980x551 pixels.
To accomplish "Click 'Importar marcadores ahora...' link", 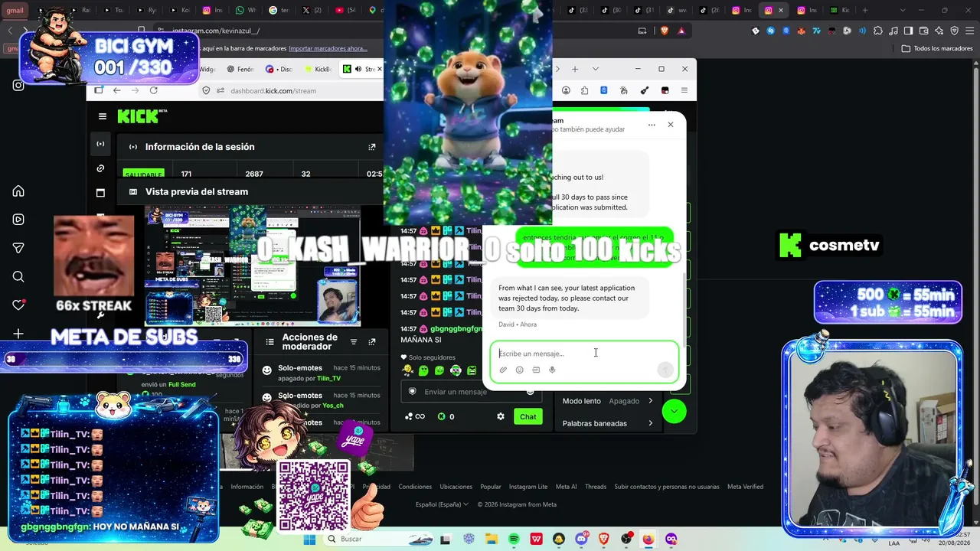I will click(x=328, y=48).
